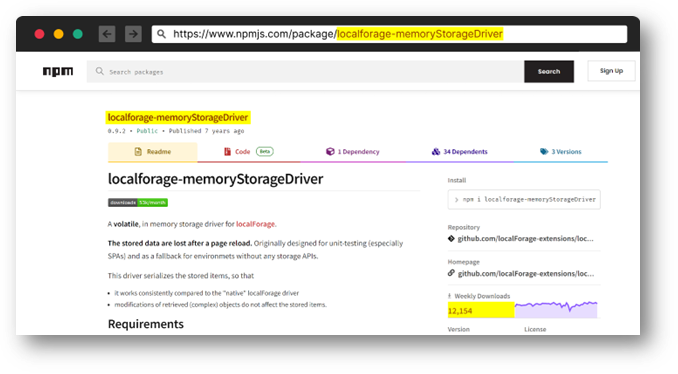Click the browser back arrow button
678x374 pixels.
tap(107, 34)
